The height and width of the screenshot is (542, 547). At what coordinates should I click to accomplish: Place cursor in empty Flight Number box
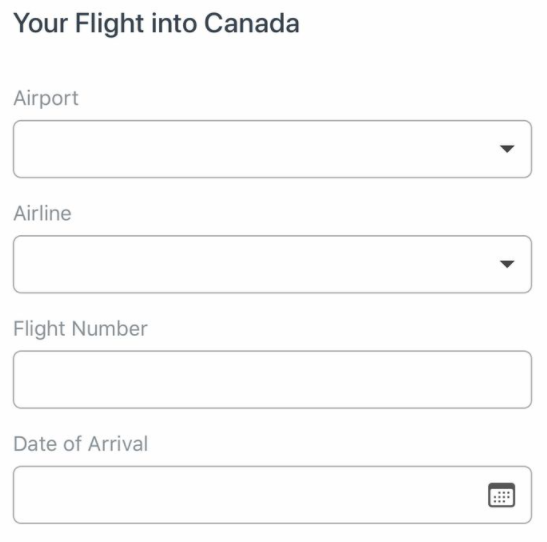click(x=272, y=379)
